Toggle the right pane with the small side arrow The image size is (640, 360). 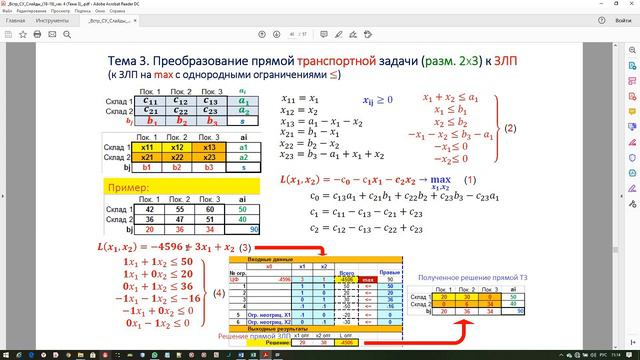point(621,196)
